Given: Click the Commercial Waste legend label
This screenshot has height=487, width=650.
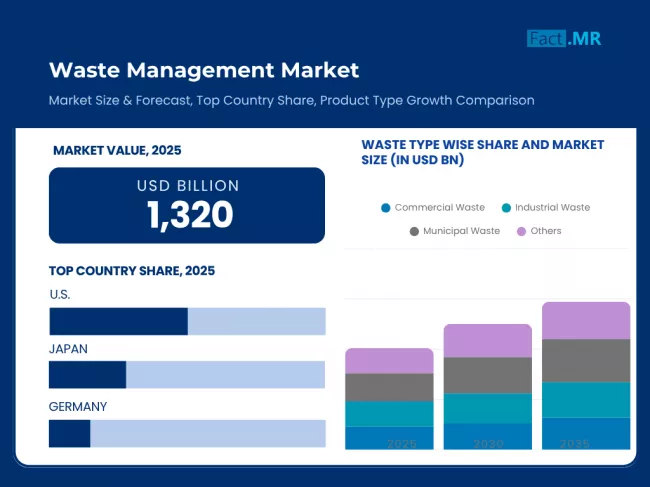Looking at the screenshot, I should click(439, 207).
